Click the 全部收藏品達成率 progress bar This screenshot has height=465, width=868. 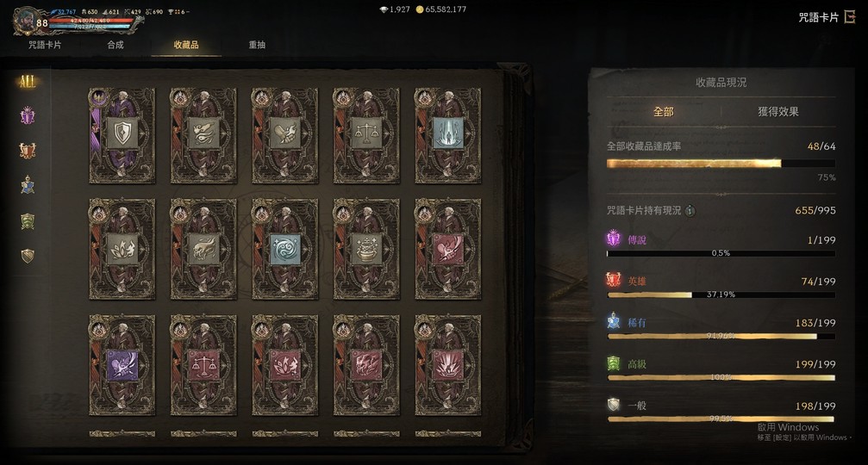pos(721,163)
